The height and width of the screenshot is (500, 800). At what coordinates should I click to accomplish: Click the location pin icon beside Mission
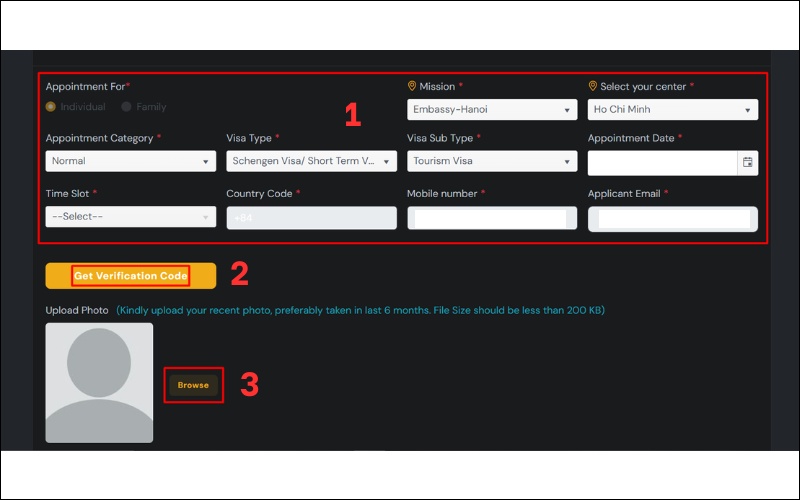click(x=412, y=87)
